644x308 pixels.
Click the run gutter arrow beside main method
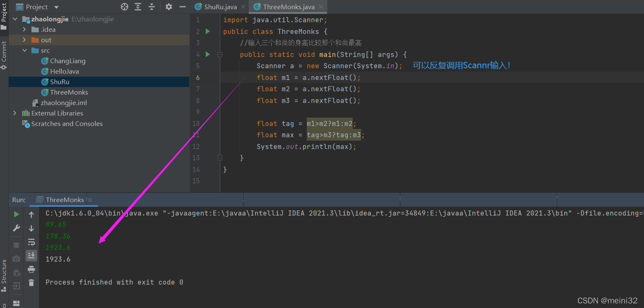pos(208,54)
